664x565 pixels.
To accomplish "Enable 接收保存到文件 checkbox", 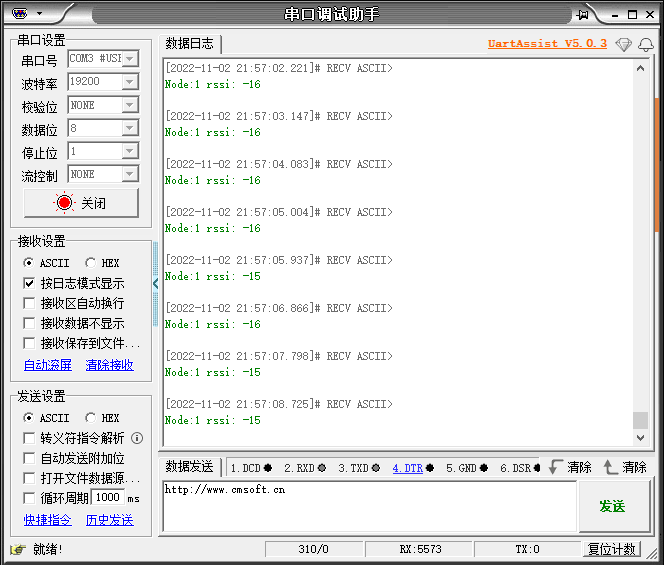I will pos(29,343).
